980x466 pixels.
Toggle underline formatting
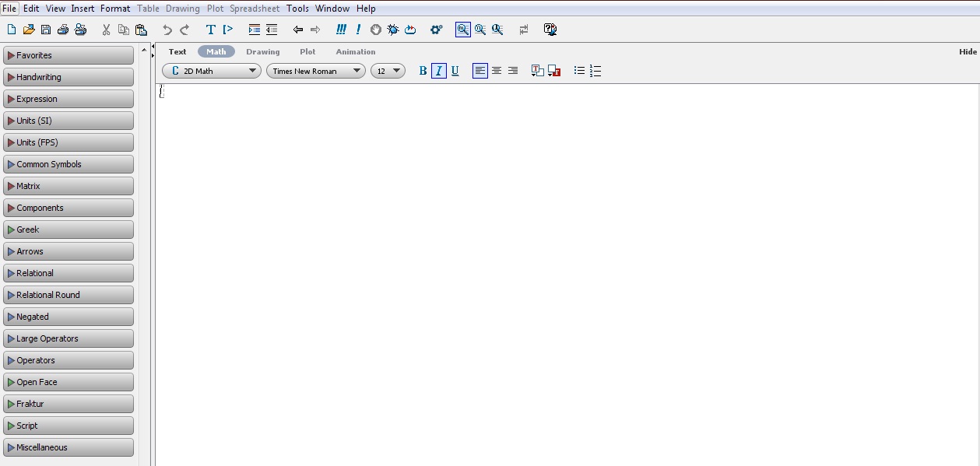[x=455, y=71]
